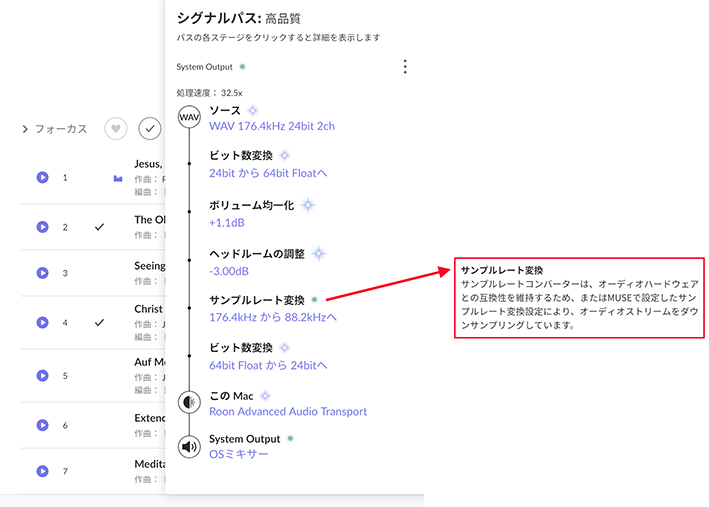Open the three-dot menu in signal path
The image size is (709, 507).
(x=405, y=67)
